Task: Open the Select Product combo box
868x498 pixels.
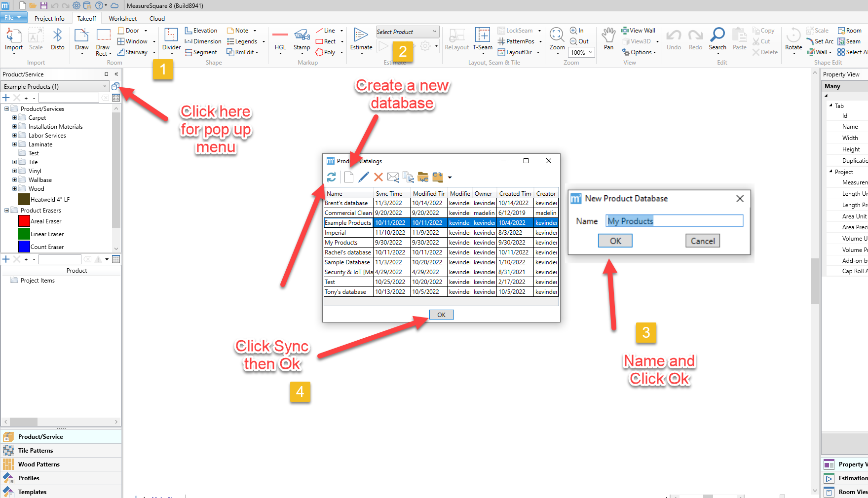Action: pyautogui.click(x=408, y=32)
